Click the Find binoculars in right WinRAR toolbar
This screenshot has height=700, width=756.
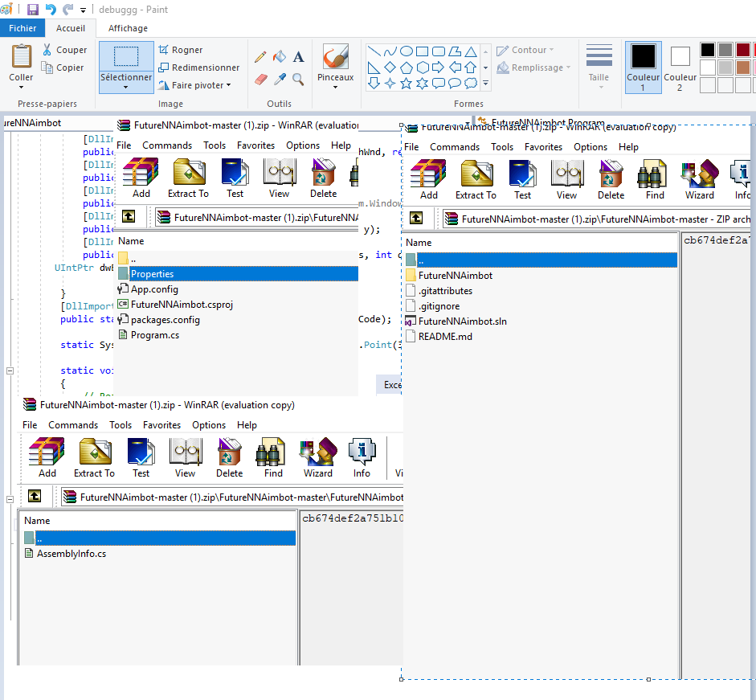click(x=655, y=180)
